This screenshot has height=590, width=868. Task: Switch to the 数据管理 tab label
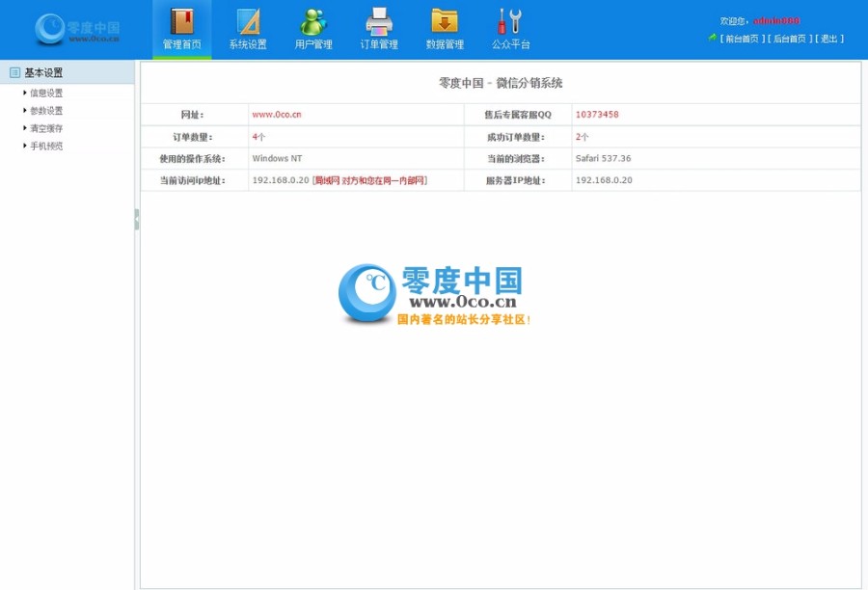445,44
